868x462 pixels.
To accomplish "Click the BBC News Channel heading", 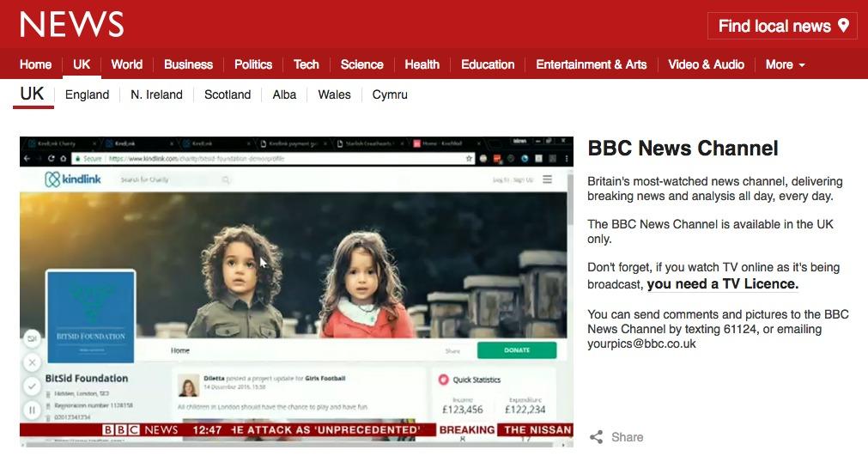I will pyautogui.click(x=683, y=149).
